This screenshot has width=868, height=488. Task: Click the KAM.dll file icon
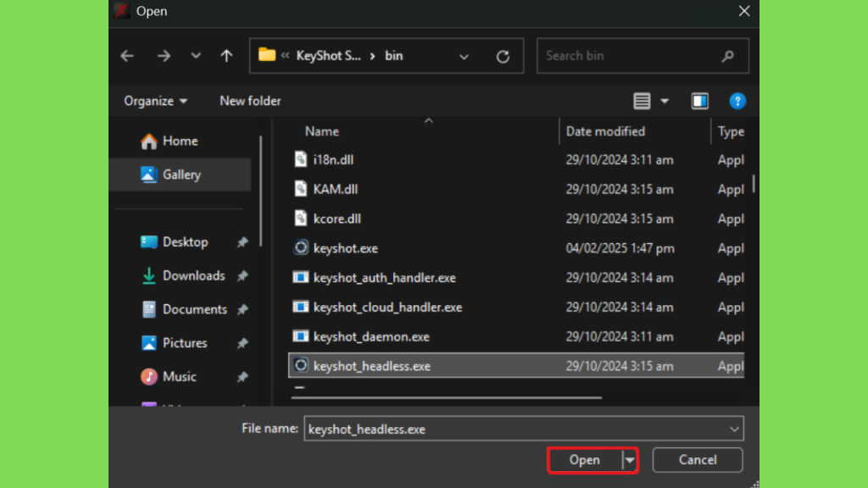[x=301, y=189]
